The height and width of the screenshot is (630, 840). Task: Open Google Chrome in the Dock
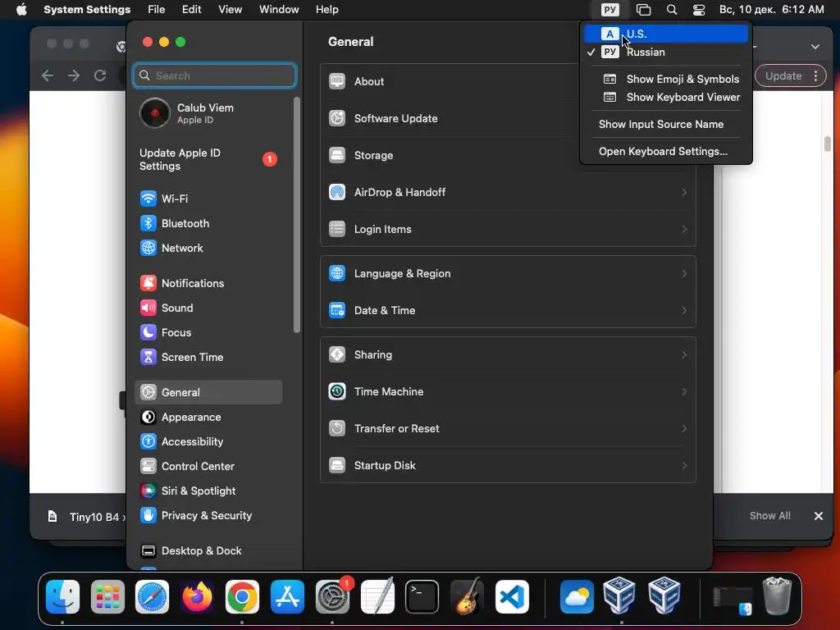click(242, 597)
